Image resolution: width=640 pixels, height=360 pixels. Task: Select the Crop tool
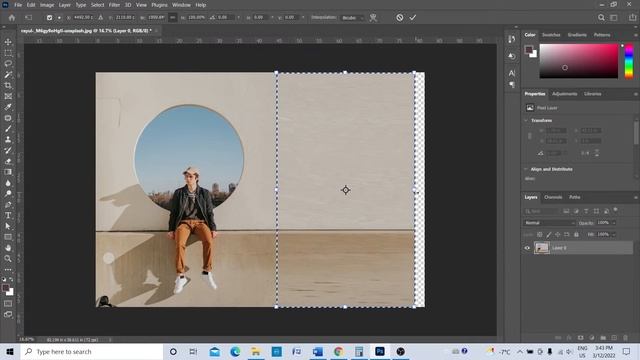tap(8, 85)
